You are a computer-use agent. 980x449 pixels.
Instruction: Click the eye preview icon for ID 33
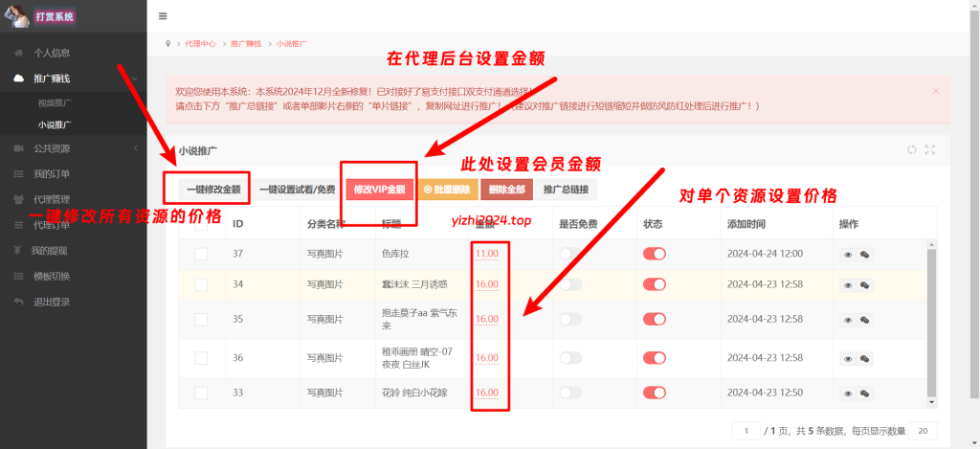(x=848, y=393)
